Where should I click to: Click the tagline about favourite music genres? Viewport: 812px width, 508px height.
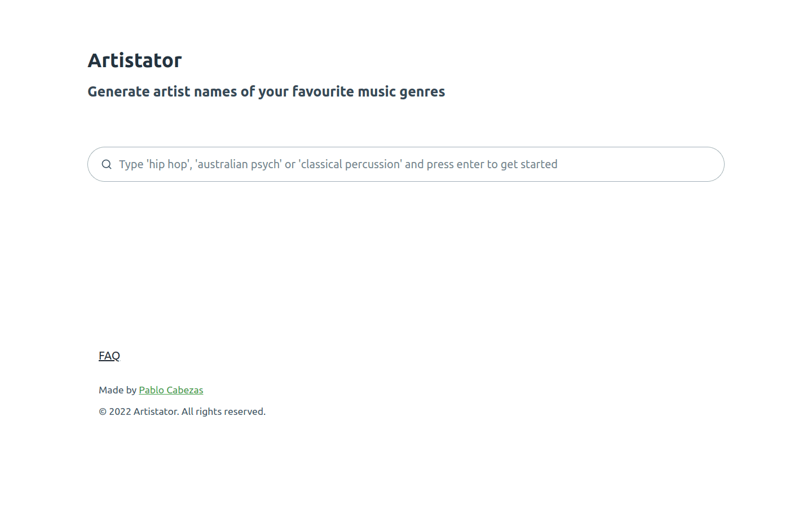(x=266, y=91)
